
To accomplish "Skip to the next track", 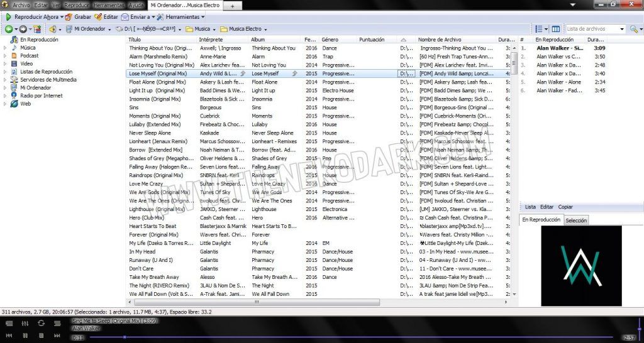I will [57, 336].
